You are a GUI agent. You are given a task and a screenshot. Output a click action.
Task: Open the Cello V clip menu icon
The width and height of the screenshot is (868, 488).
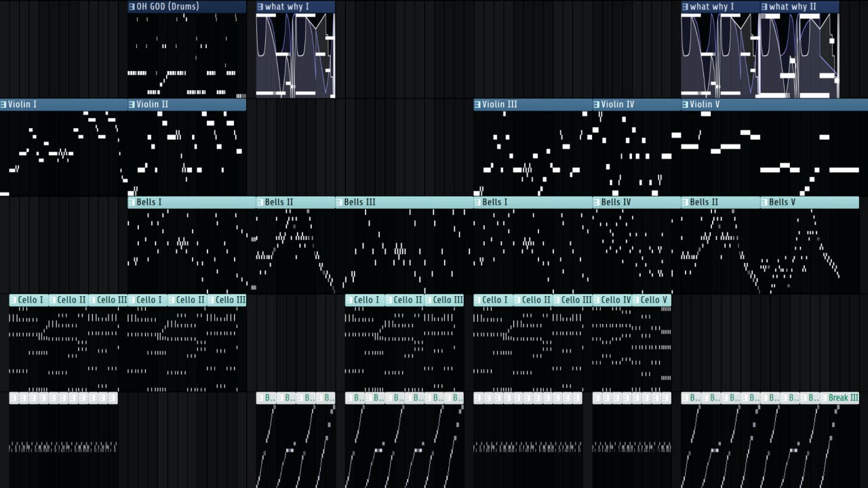tap(637, 300)
